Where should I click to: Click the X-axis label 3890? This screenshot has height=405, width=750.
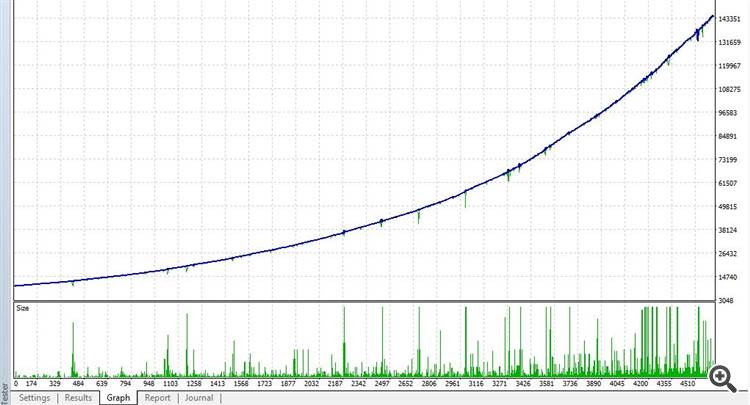594,383
